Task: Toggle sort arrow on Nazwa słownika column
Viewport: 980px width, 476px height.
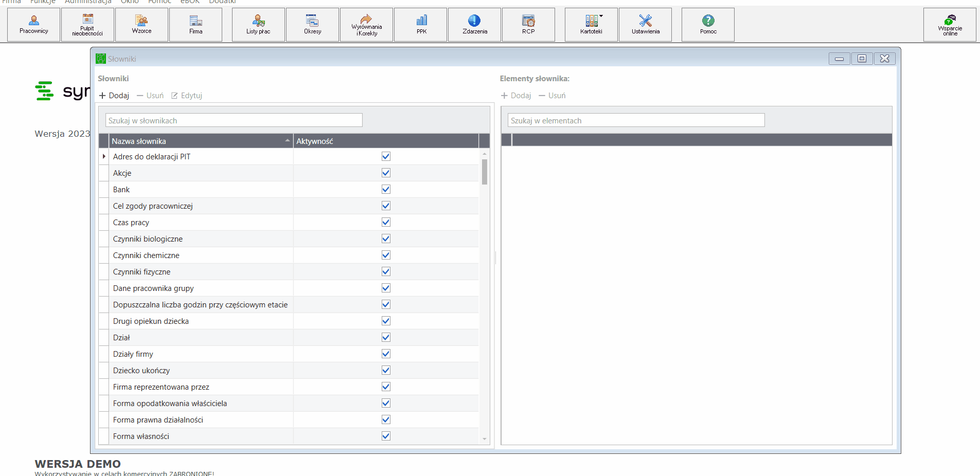Action: 288,141
